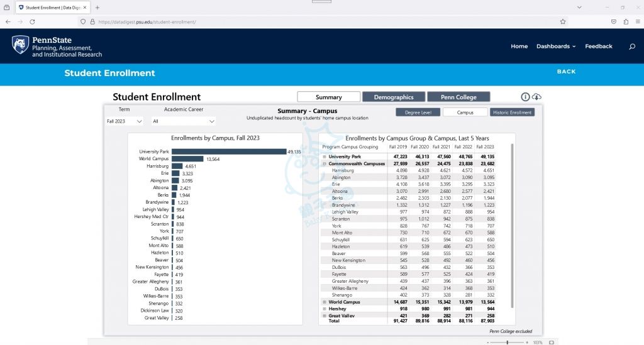
Task: Click the Dickinson Law label in chart
Action: (x=155, y=310)
